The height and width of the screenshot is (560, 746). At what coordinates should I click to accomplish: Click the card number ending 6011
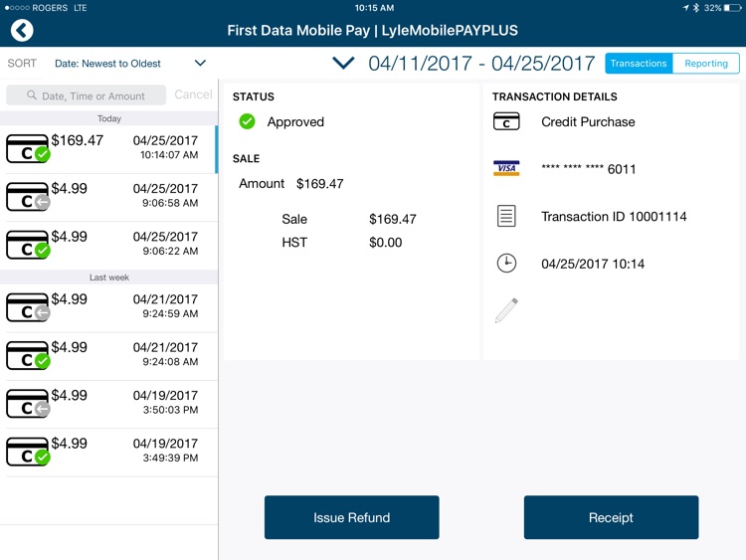(589, 169)
